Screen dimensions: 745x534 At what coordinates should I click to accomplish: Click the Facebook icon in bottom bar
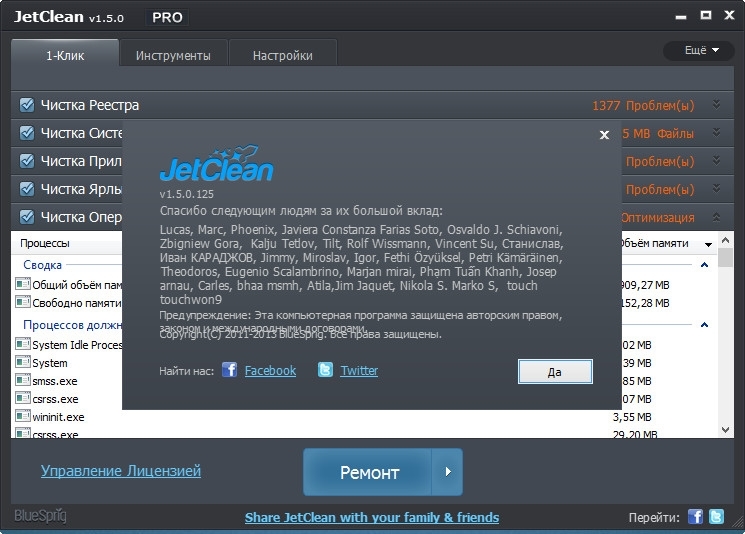coord(696,517)
